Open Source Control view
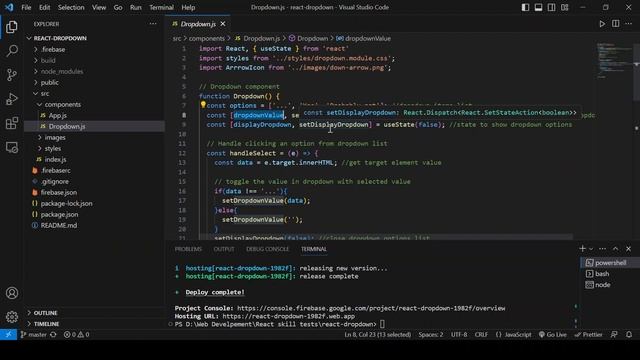640x360 pixels. (12, 75)
